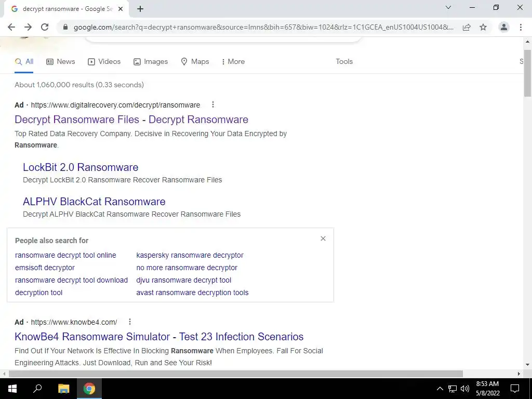Select Chrome in the taskbar

click(x=89, y=389)
